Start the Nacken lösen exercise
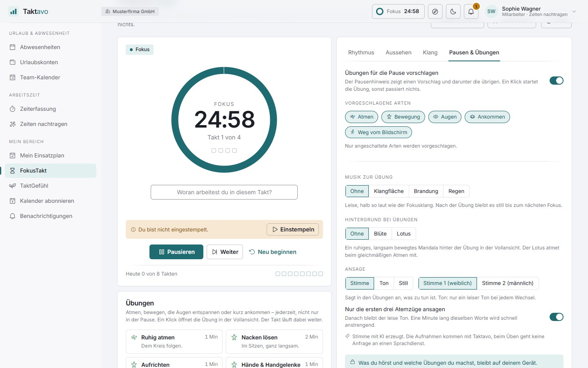Screen dimensions: 588x368 (x=274, y=341)
